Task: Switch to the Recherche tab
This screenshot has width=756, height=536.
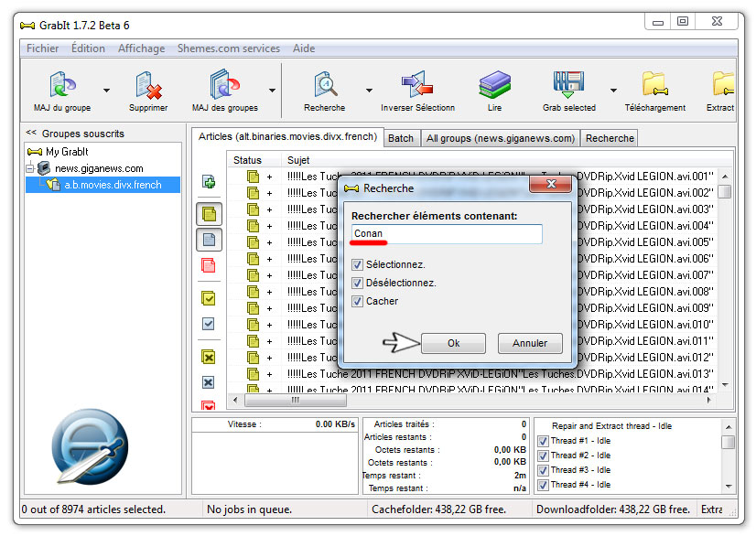Action: pyautogui.click(x=610, y=138)
